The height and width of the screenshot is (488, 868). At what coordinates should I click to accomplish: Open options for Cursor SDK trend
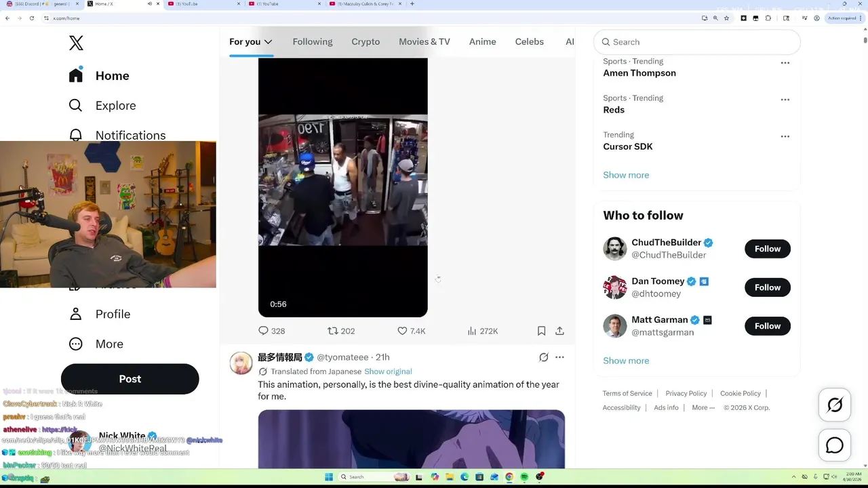785,136
